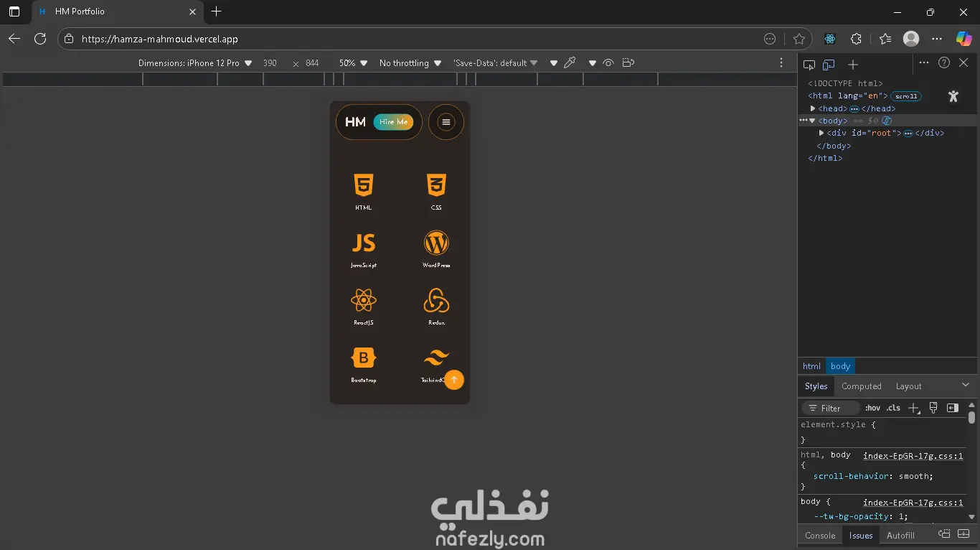Image resolution: width=980 pixels, height=550 pixels.
Task: Open the body rule's index-EpGR-17g.css:1 link
Action: pos(913,503)
